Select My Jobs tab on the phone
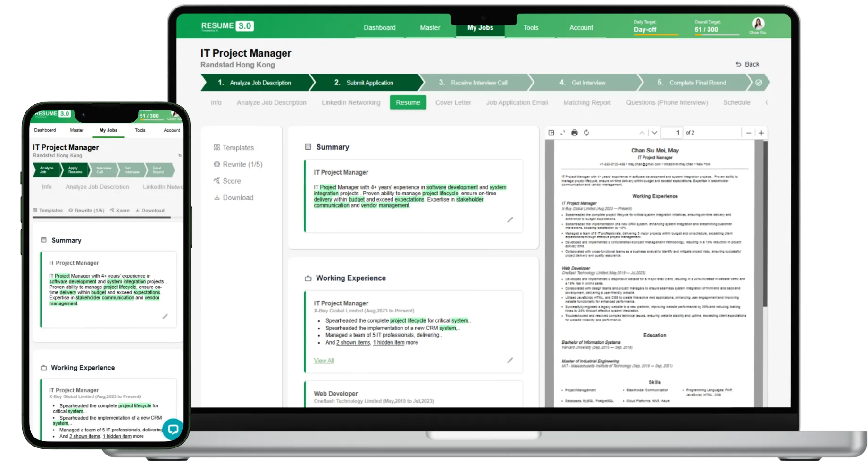Viewport: 868px width, 472px height. click(108, 130)
